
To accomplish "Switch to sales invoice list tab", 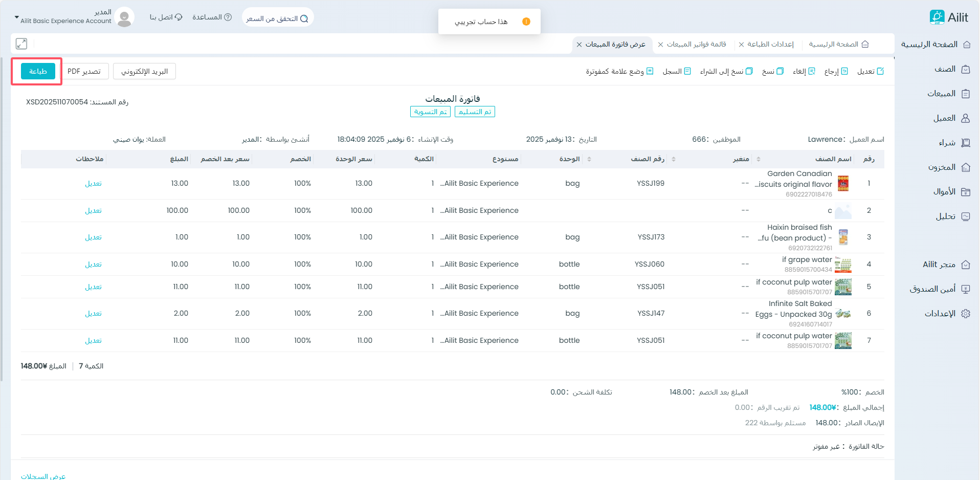I will click(x=696, y=45).
